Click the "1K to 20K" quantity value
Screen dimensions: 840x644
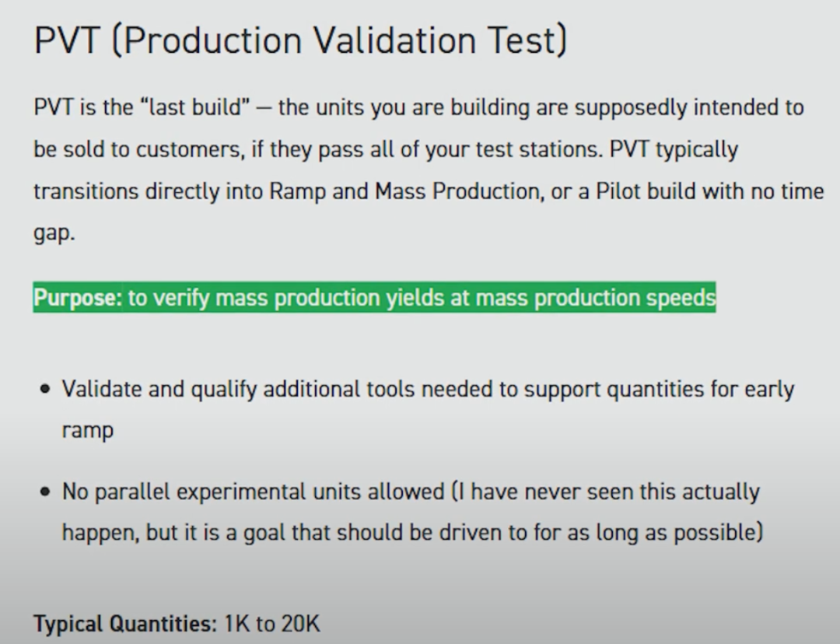(272, 624)
